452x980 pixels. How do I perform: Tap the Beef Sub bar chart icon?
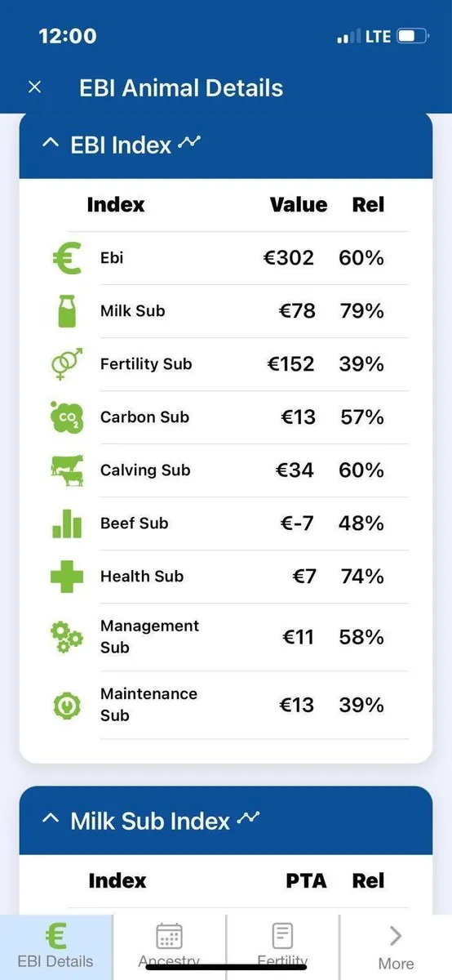pyautogui.click(x=66, y=523)
